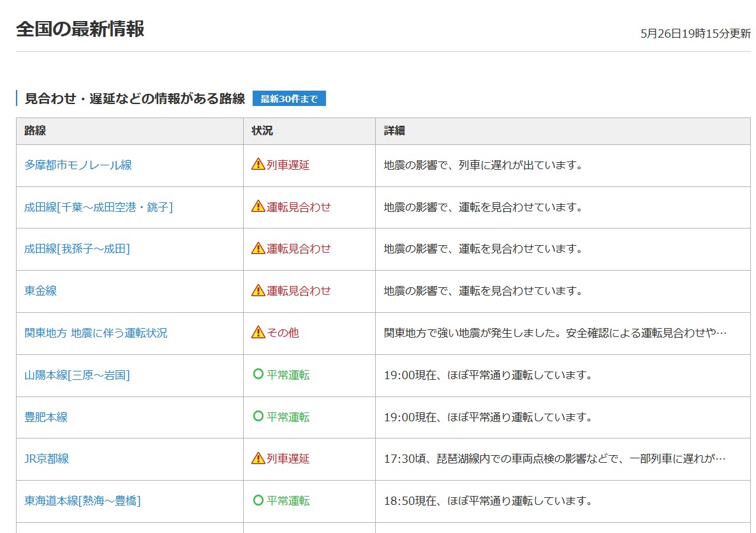Click the 最新30件まで badge
This screenshot has height=533, width=756.
pyautogui.click(x=289, y=98)
